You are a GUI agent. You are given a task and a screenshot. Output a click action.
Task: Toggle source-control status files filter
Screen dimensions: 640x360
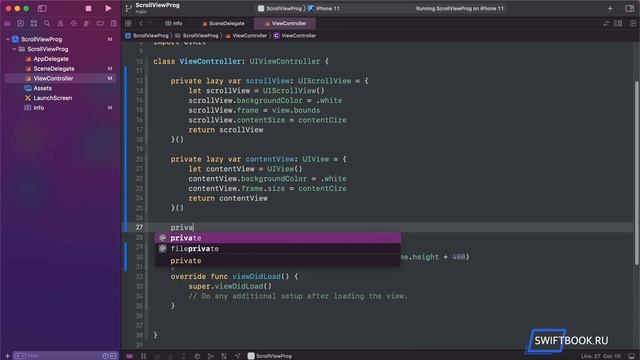(x=113, y=356)
